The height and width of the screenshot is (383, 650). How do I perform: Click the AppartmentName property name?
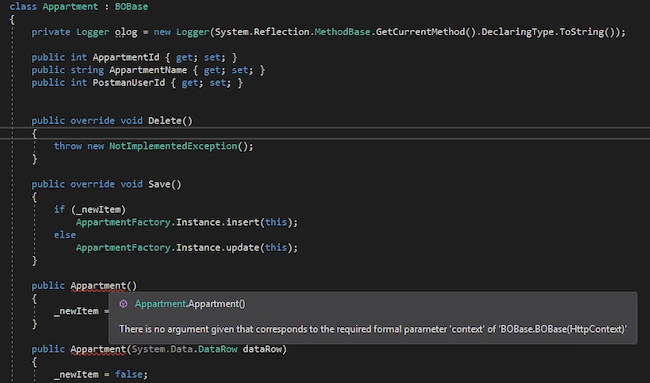(x=148, y=70)
